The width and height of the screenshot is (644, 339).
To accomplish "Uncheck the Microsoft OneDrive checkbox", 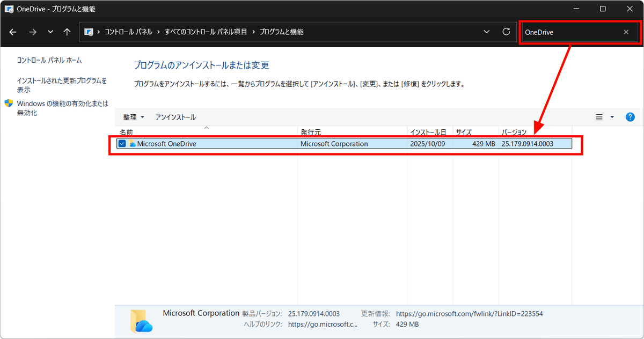I will click(122, 144).
